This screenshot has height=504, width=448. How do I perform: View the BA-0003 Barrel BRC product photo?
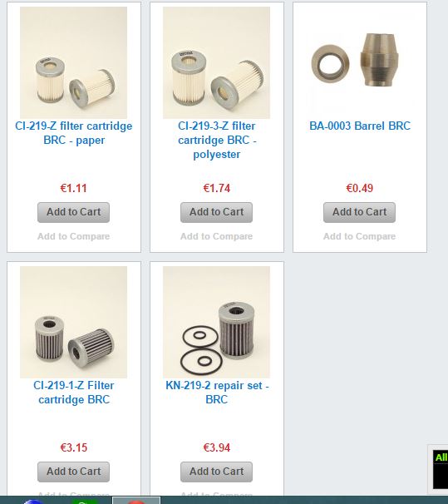coord(360,62)
